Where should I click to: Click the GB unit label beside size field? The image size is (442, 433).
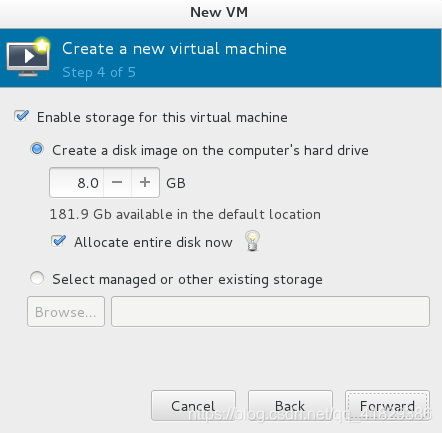click(176, 183)
